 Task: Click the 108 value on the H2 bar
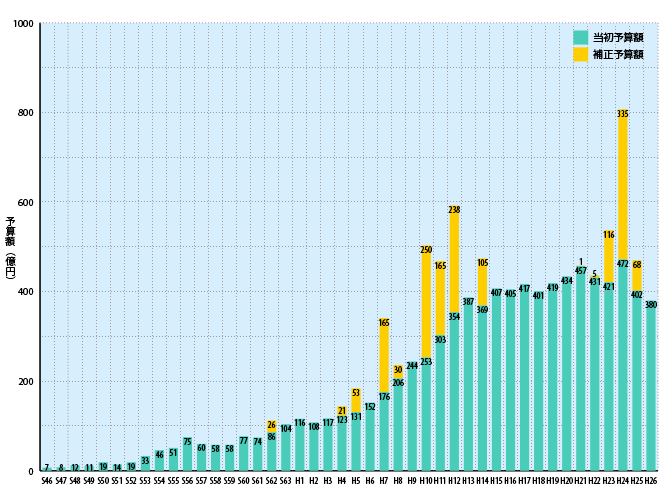pos(314,426)
